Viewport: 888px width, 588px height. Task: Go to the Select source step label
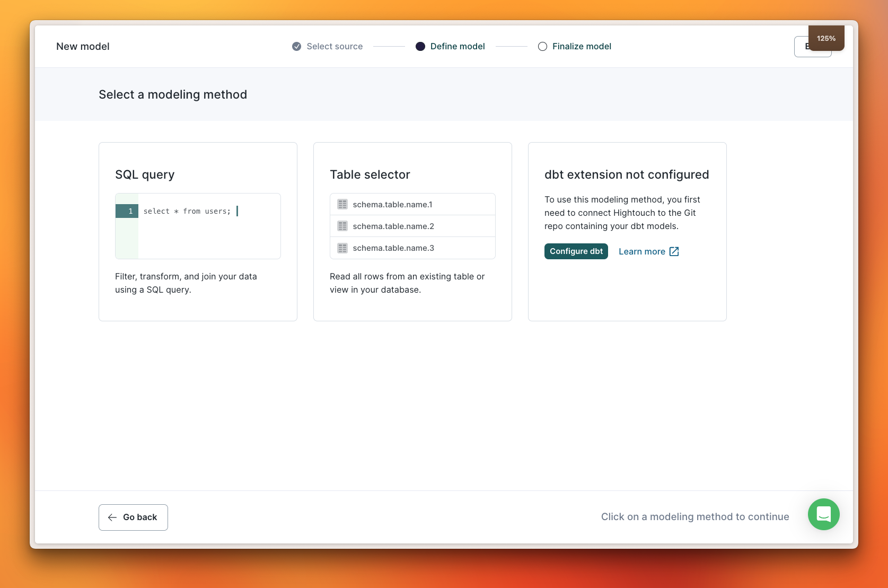[335, 47]
